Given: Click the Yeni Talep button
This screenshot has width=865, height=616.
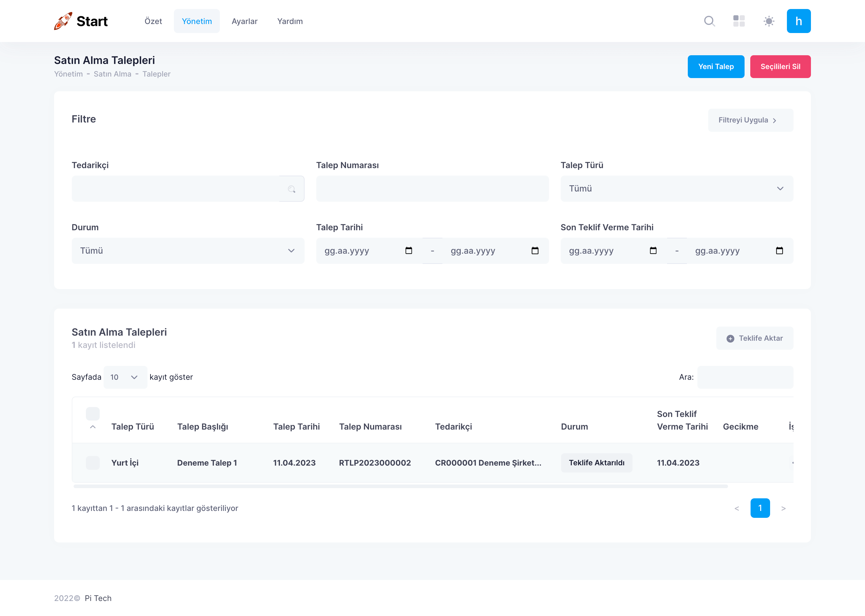Looking at the screenshot, I should coord(715,67).
